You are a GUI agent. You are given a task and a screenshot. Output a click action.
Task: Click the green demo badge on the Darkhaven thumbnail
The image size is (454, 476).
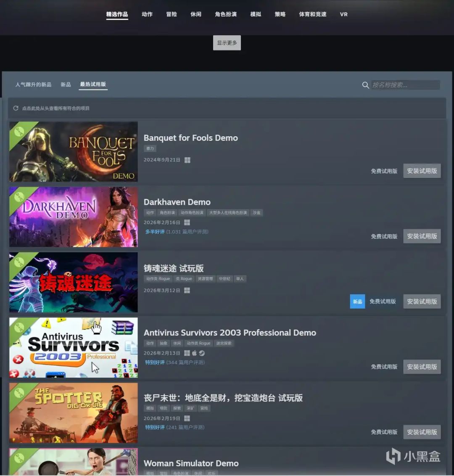click(x=19, y=197)
